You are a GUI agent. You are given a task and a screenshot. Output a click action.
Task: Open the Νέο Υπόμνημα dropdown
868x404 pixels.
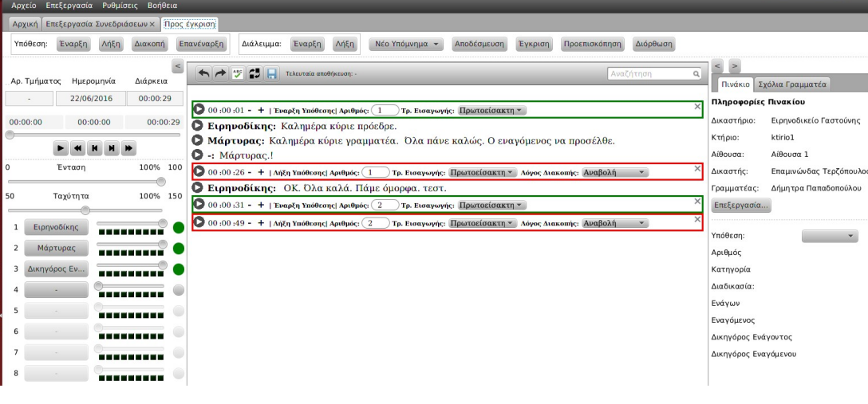(x=408, y=44)
